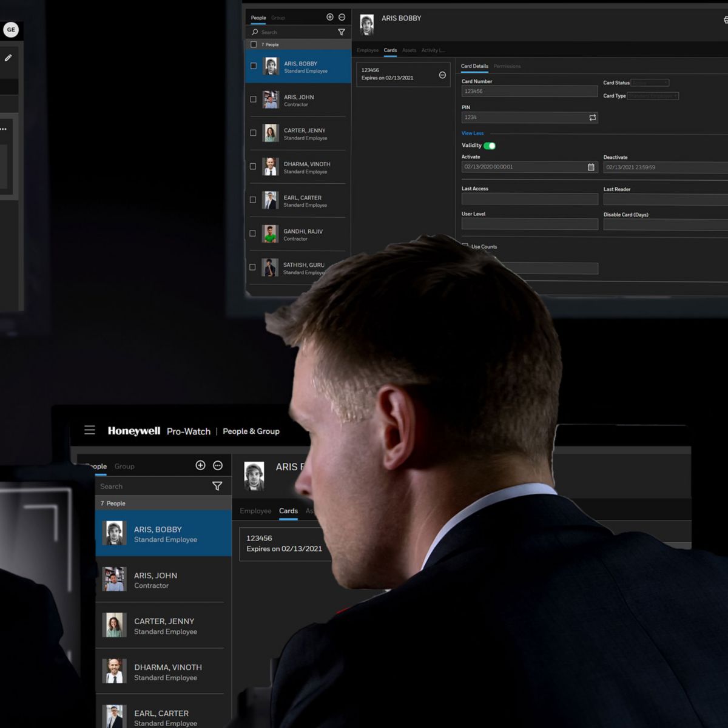Click the pencil edit icon on left screen
728x728 pixels.
8,58
